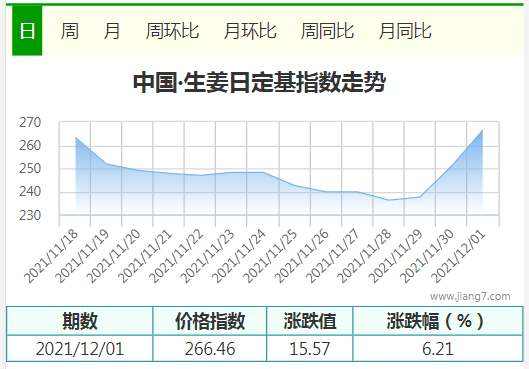
Task: Click the 涨跌幅（%） column header
Action: point(438,321)
